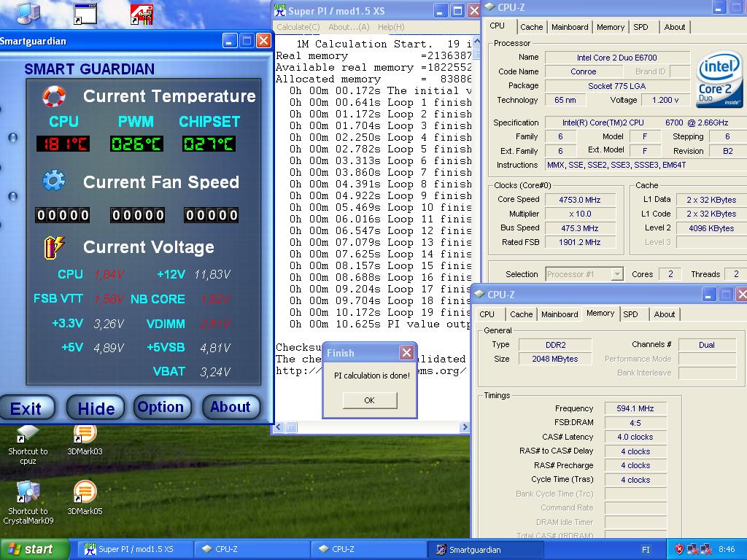Image resolution: width=747 pixels, height=560 pixels.
Task: Click the FI language indicator in taskbar
Action: pos(646,550)
